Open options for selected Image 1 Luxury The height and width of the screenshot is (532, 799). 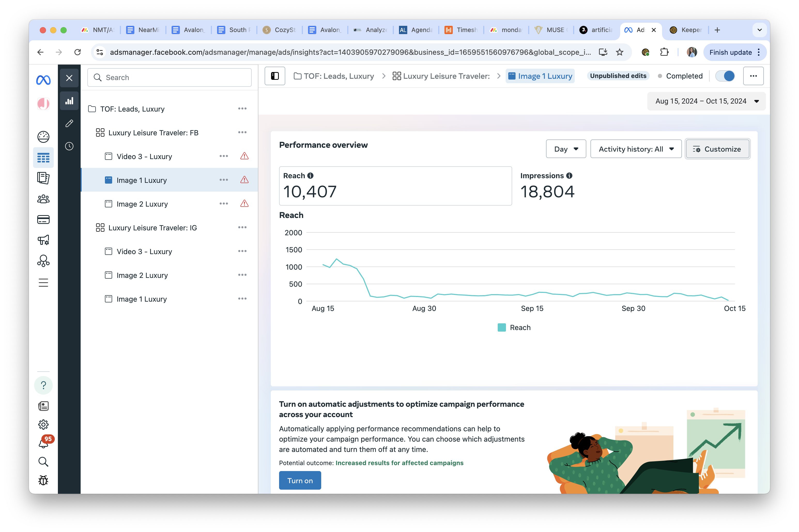point(224,180)
